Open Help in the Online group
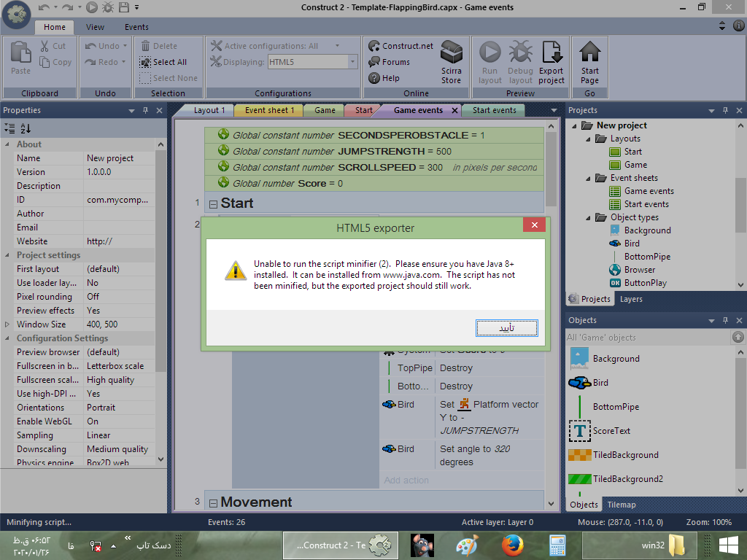This screenshot has height=560, width=747. click(x=384, y=78)
